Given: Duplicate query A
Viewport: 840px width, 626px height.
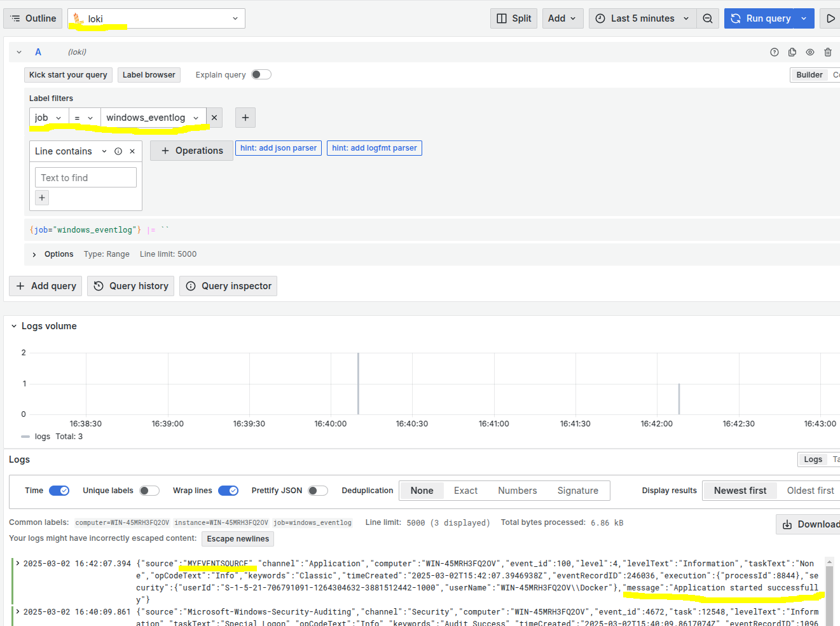Looking at the screenshot, I should [792, 52].
